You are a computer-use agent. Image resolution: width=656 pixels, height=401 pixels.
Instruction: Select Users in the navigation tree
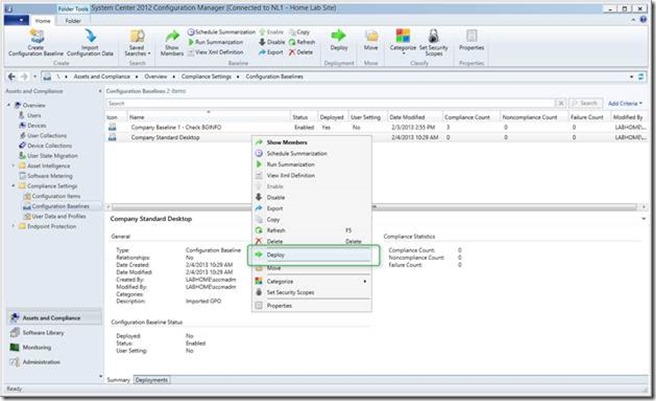point(34,116)
